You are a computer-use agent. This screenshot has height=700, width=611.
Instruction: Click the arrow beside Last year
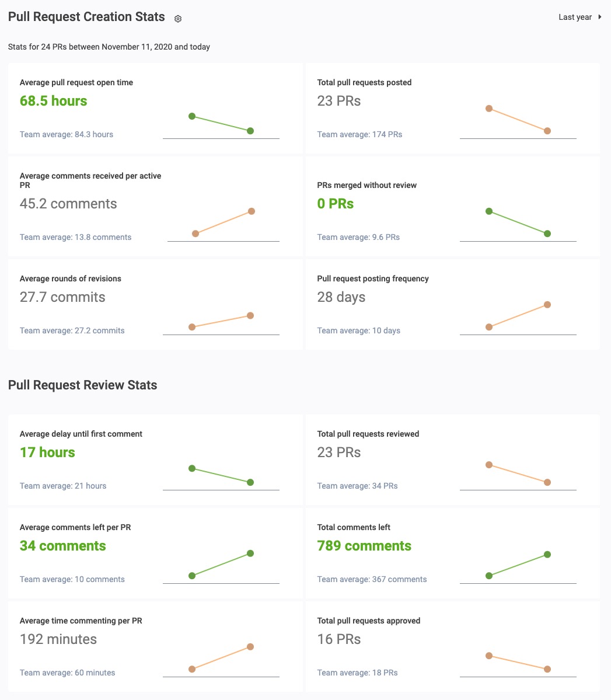(x=599, y=18)
